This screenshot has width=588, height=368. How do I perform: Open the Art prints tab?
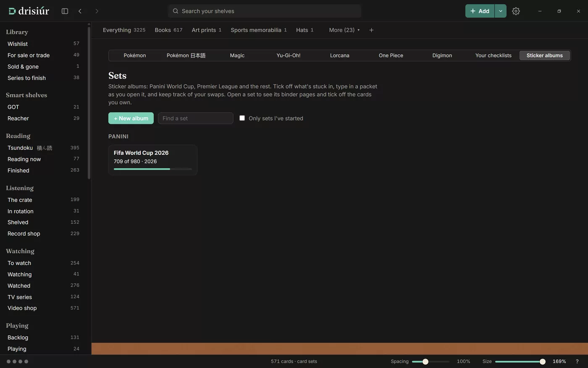207,30
